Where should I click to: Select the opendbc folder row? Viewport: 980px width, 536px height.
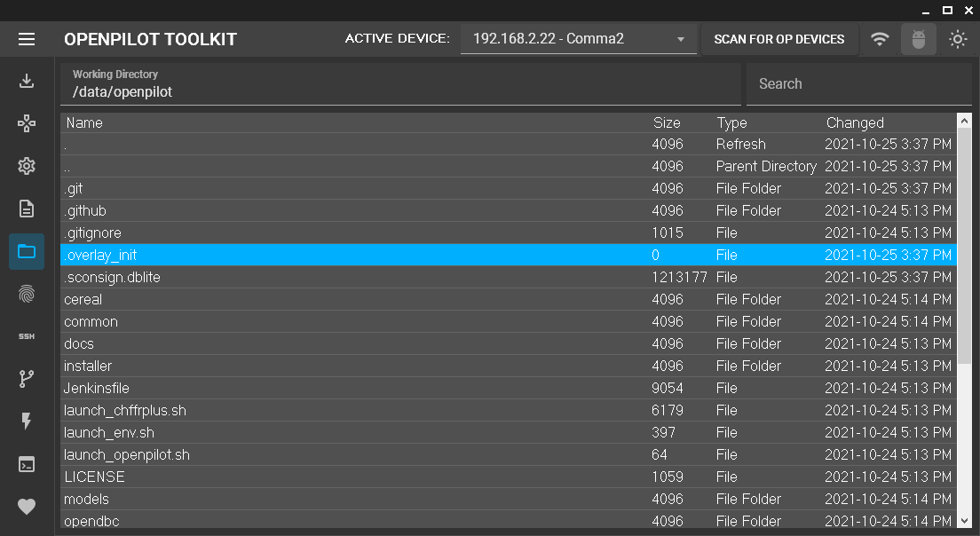(x=508, y=520)
